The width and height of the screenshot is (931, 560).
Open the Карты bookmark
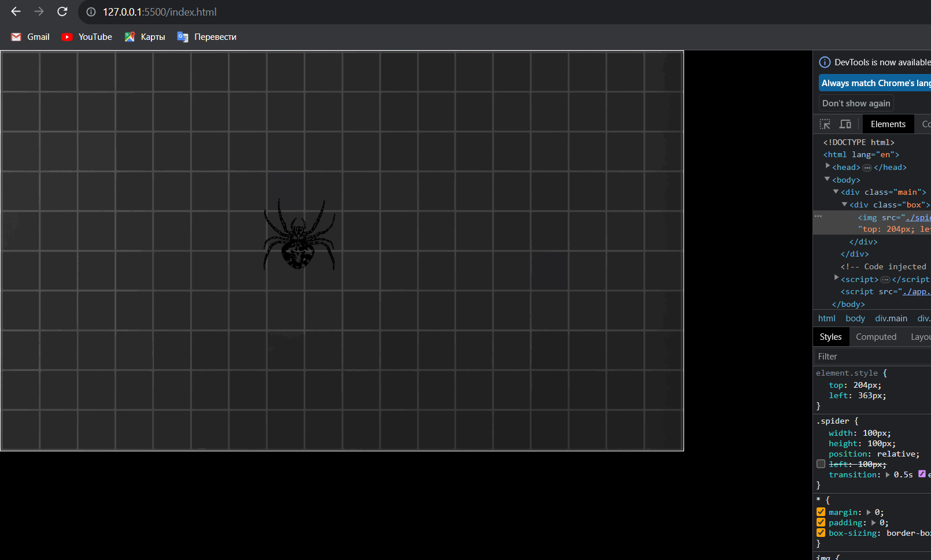click(145, 37)
